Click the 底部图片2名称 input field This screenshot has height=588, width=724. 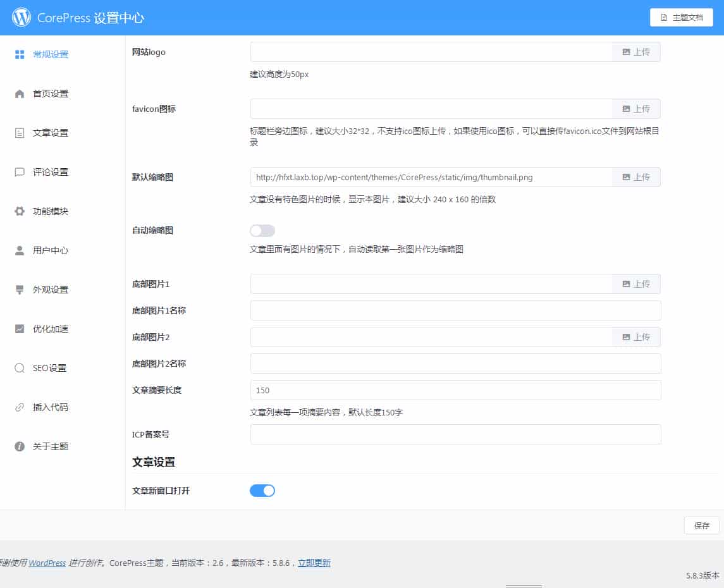456,364
